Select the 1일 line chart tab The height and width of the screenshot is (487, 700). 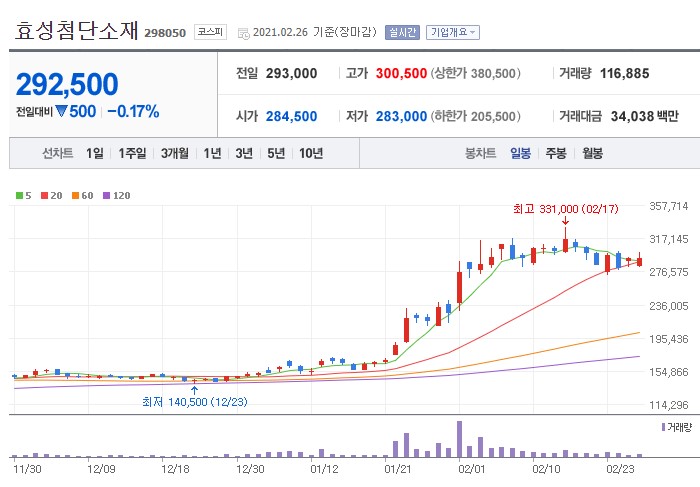click(x=95, y=154)
